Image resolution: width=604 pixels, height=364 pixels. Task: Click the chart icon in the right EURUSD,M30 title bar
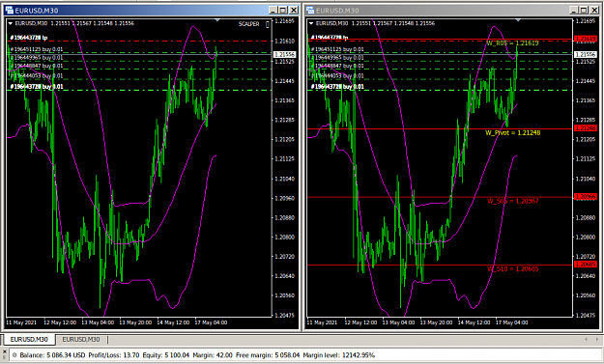310,10
